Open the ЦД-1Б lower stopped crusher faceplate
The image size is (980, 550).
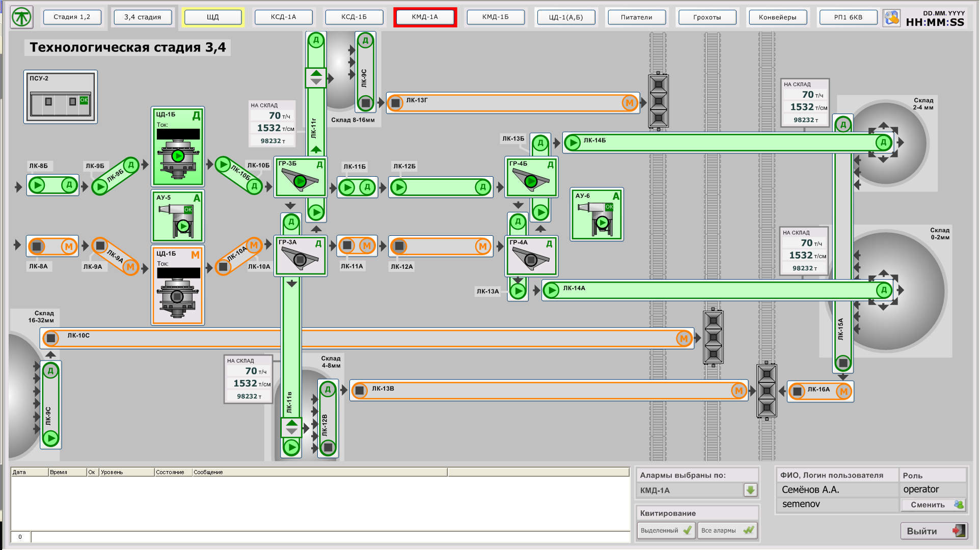178,285
